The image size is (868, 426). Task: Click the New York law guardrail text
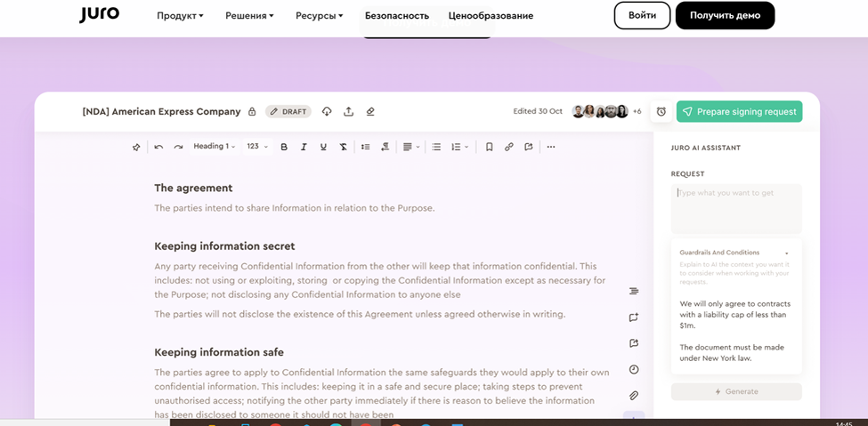pos(732,353)
